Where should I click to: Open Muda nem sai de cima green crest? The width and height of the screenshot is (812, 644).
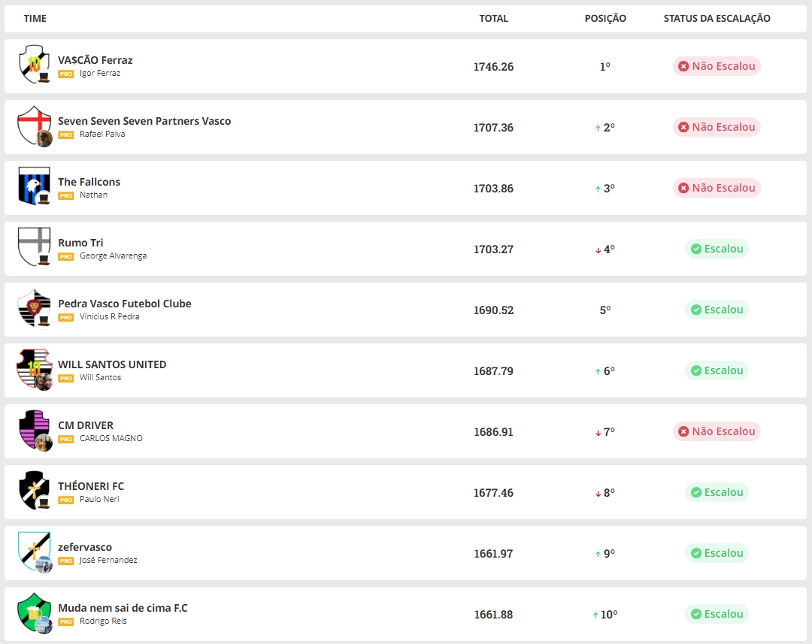[x=33, y=612]
